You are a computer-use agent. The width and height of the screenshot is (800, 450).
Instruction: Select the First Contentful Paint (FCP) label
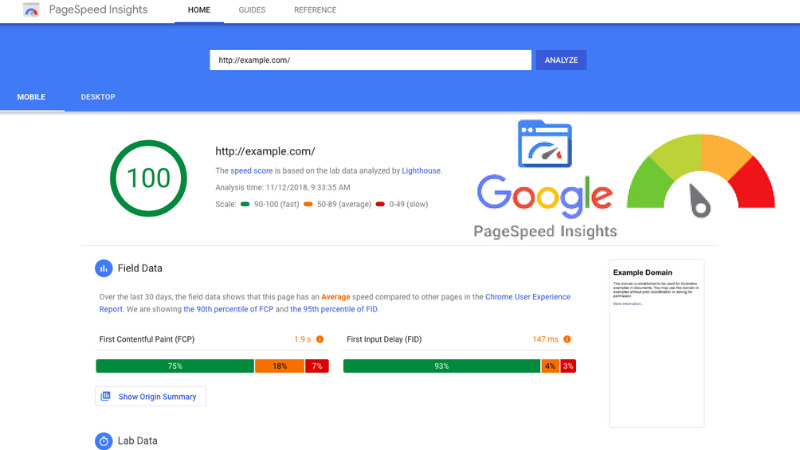tap(147, 339)
